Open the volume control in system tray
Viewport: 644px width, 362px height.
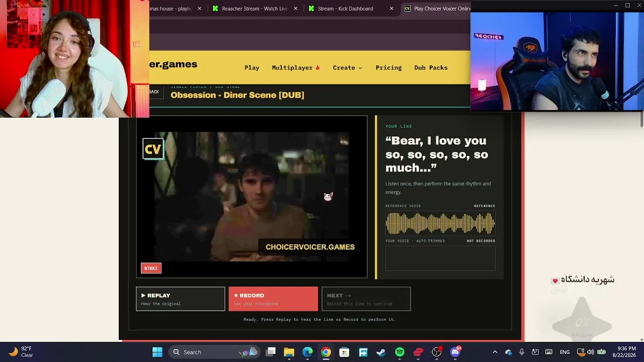pyautogui.click(x=591, y=352)
